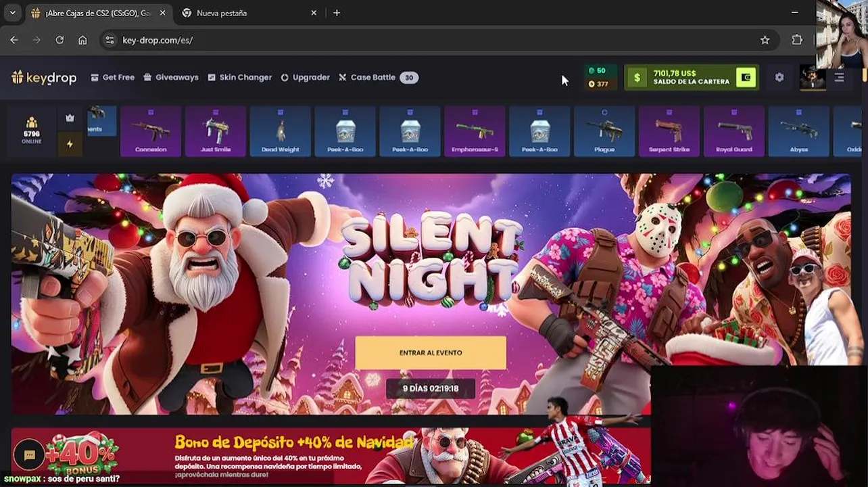Open the Upgrader page
868x487 pixels.
coord(305,78)
